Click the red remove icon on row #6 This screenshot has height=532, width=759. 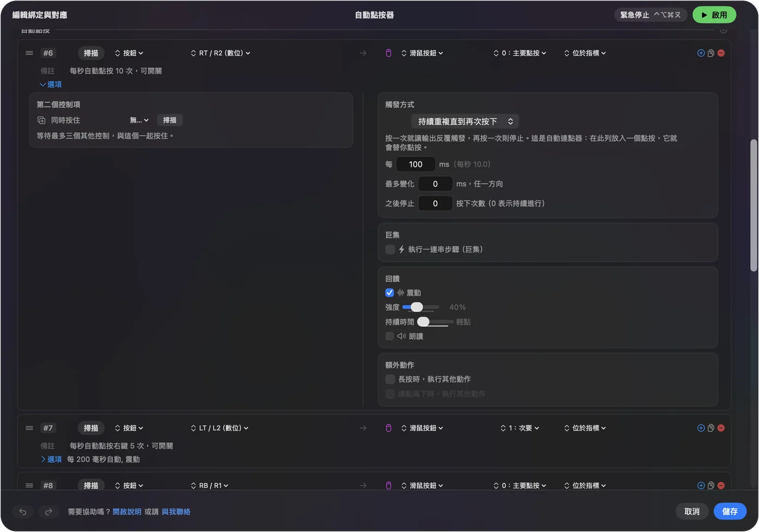721,53
